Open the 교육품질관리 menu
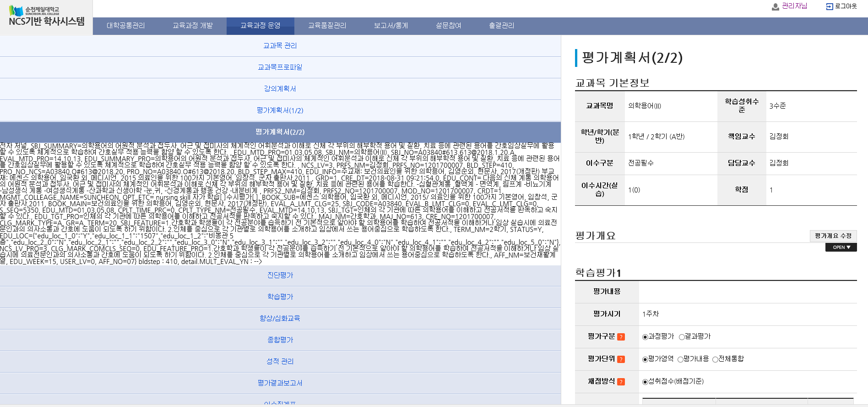The width and height of the screenshot is (868, 407). coord(327,26)
